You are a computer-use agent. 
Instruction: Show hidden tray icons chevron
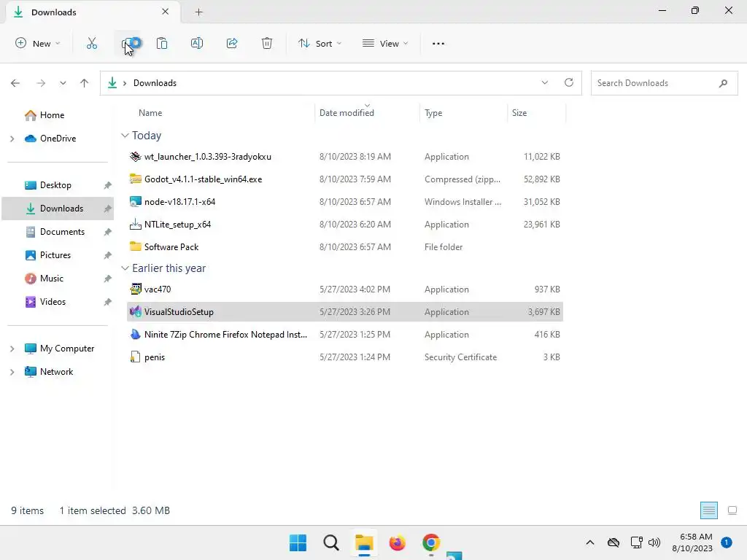pyautogui.click(x=589, y=542)
